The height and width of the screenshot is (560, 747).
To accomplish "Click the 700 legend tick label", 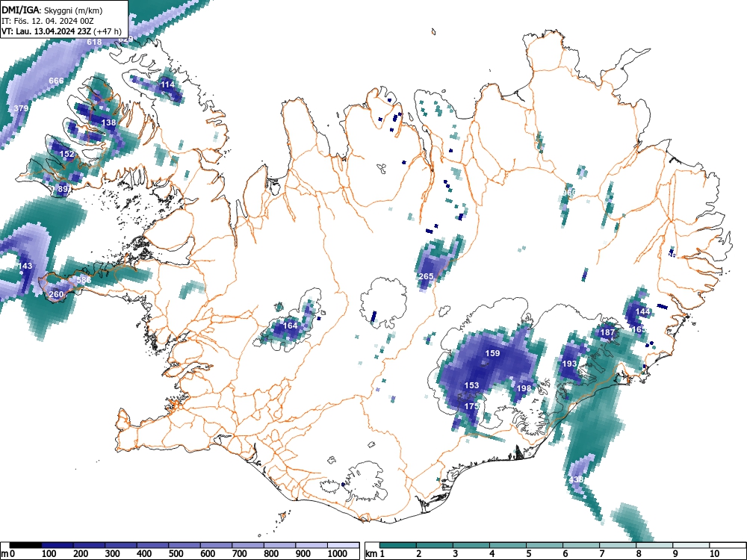I will (239, 554).
